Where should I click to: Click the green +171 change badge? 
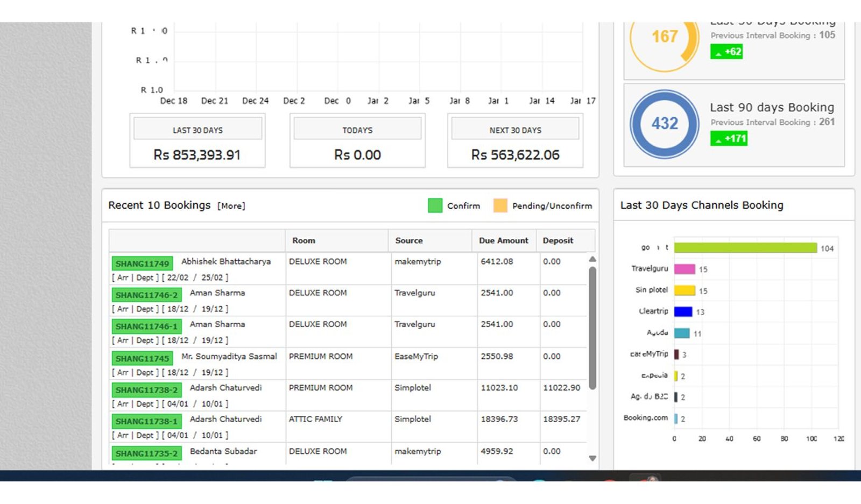point(729,139)
